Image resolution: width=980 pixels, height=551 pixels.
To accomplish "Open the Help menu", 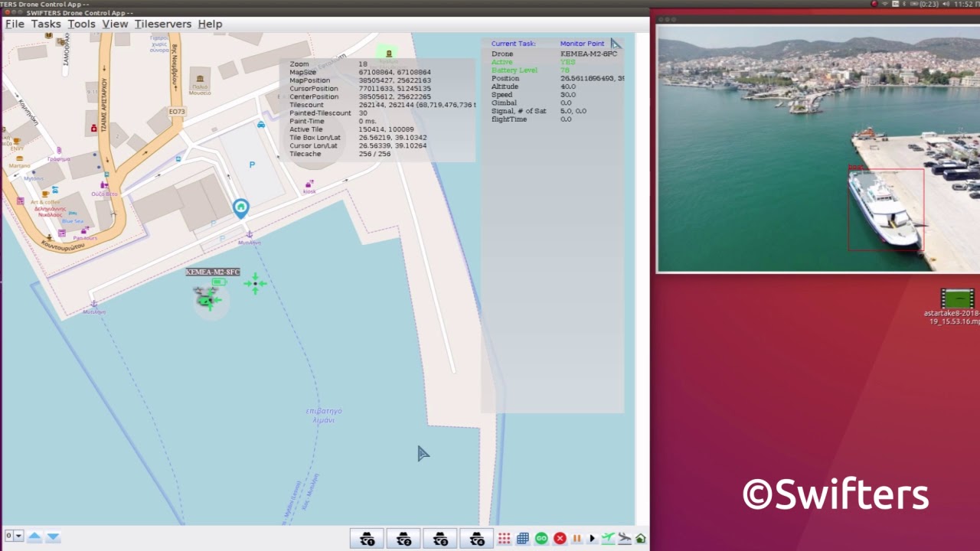I will click(x=210, y=24).
